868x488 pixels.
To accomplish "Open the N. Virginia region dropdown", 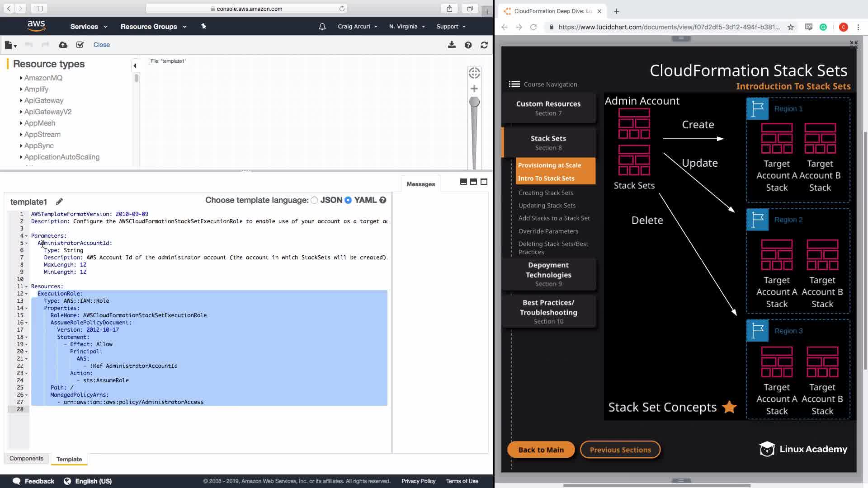I will [407, 27].
